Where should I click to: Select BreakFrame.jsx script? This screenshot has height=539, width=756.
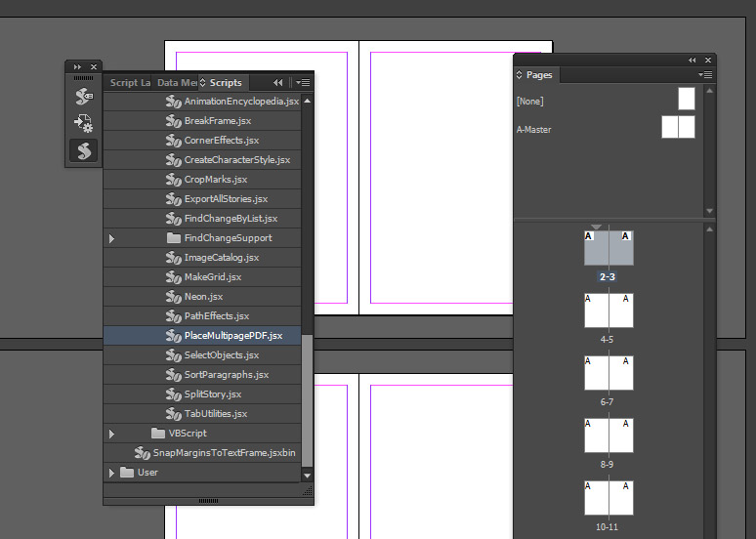point(202,121)
